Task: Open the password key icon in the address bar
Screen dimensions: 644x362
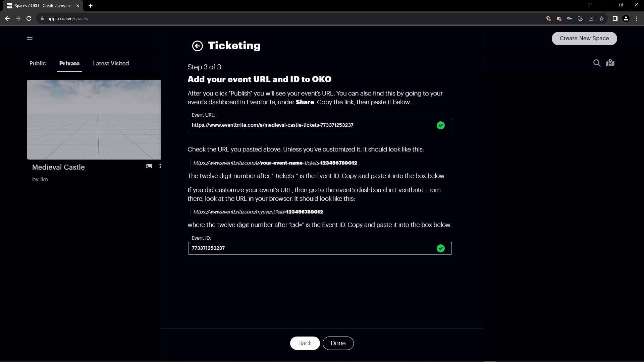Action: [x=570, y=18]
